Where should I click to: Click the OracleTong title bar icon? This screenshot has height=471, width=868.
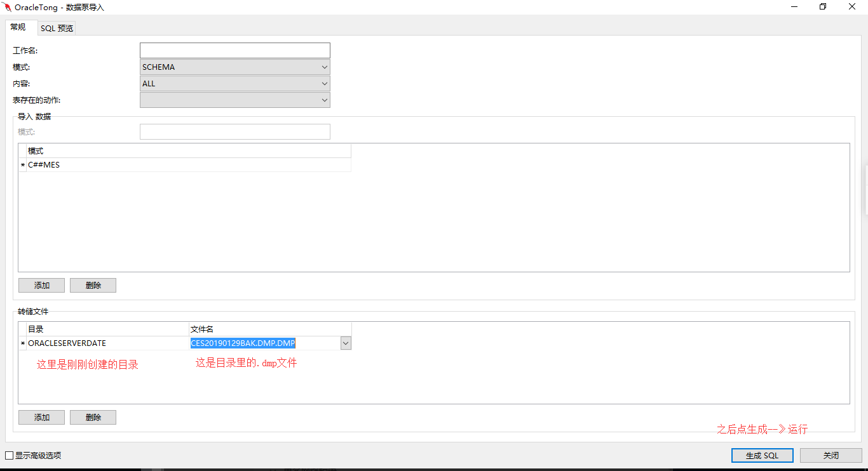click(x=7, y=6)
